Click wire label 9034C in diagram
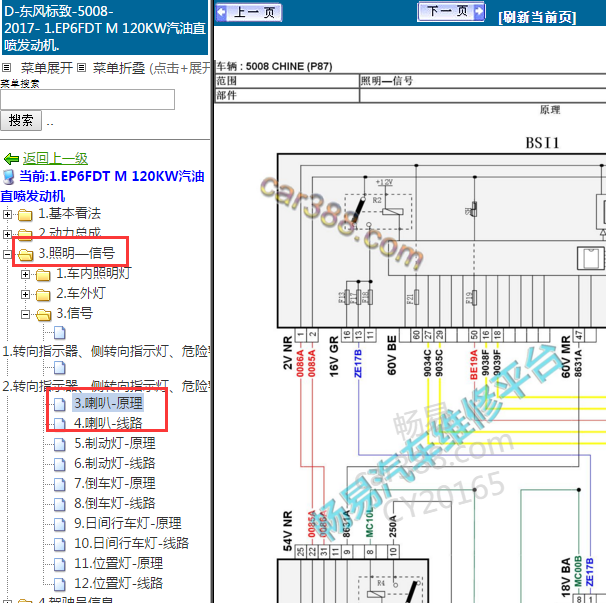Viewport: 606px width, 603px height. pos(427,363)
